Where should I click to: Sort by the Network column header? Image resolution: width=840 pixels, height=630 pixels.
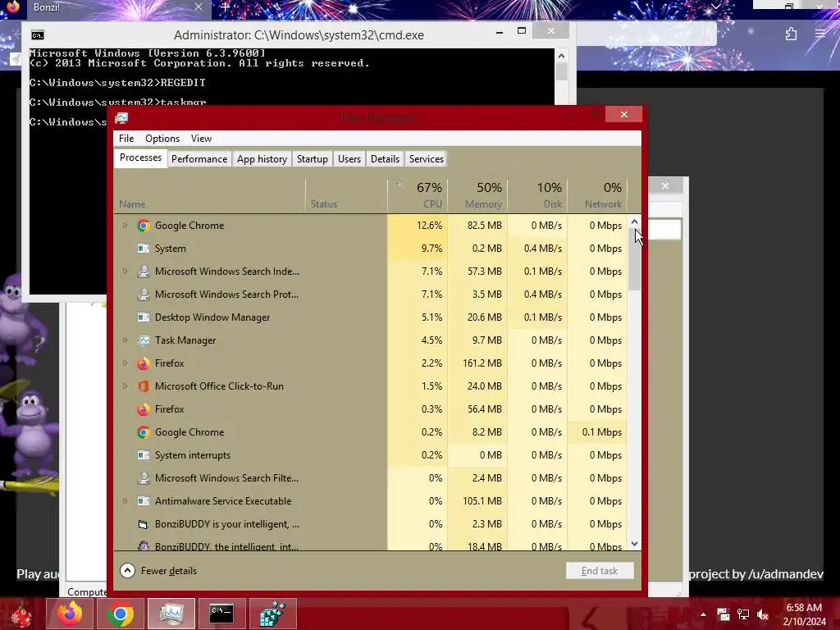pos(597,195)
